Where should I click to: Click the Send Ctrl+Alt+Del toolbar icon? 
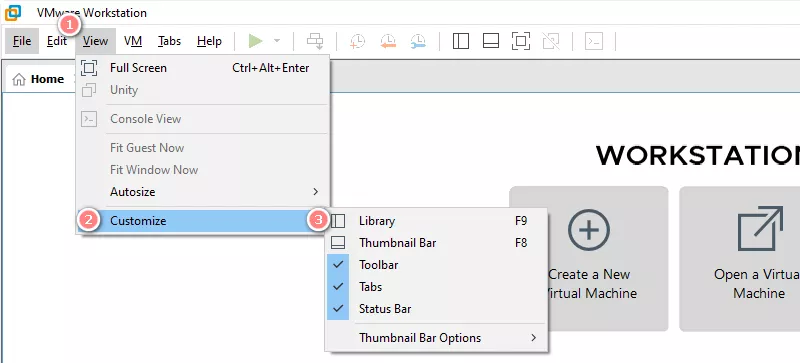click(x=315, y=41)
